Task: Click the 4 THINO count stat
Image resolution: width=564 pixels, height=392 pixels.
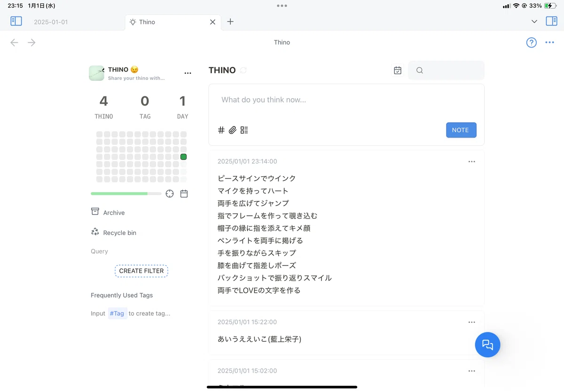Action: tap(104, 107)
